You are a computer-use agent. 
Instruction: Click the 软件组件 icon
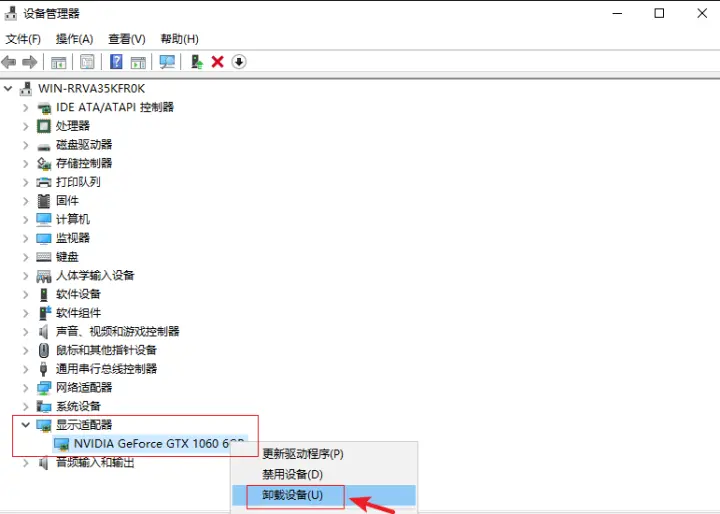coord(45,313)
